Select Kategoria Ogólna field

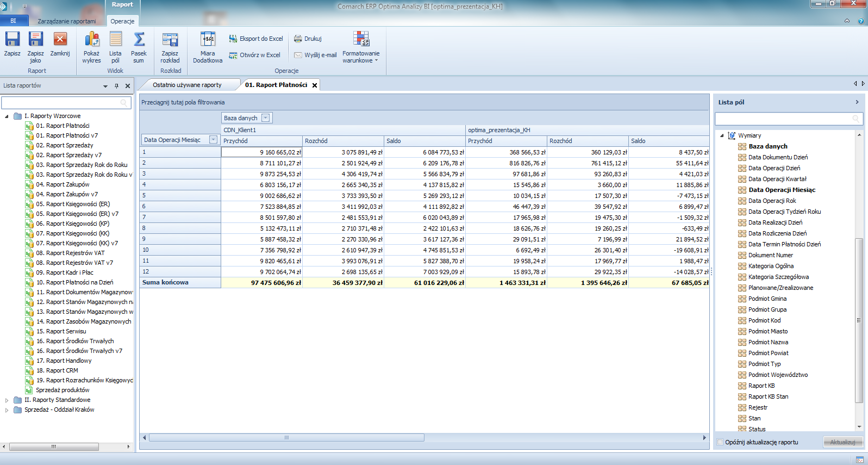pyautogui.click(x=771, y=266)
